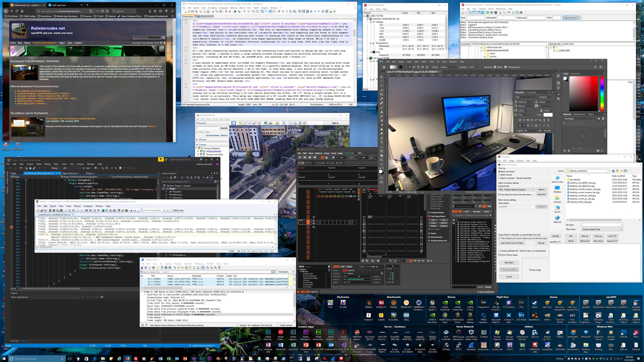Click Google Earth Search button

point(224,128)
